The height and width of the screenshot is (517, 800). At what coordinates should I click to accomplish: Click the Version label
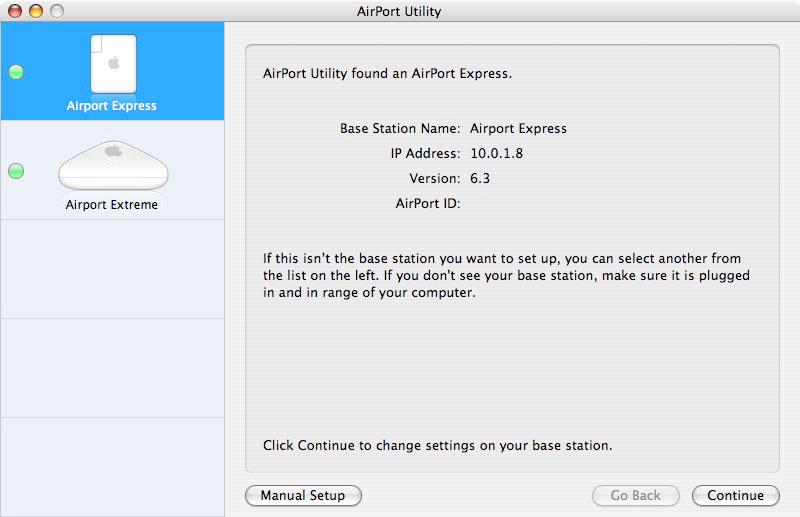coord(435,178)
